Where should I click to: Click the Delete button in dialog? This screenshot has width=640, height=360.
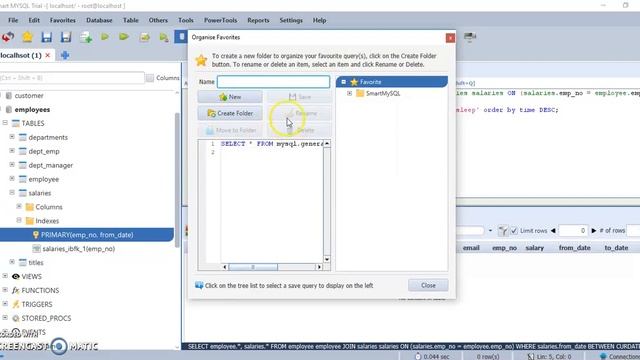[299, 130]
